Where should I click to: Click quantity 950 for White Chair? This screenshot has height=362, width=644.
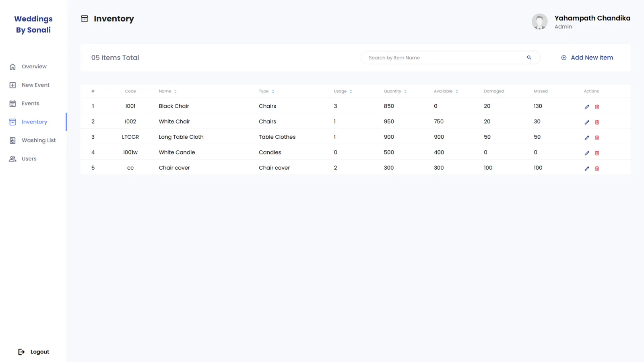pyautogui.click(x=389, y=121)
